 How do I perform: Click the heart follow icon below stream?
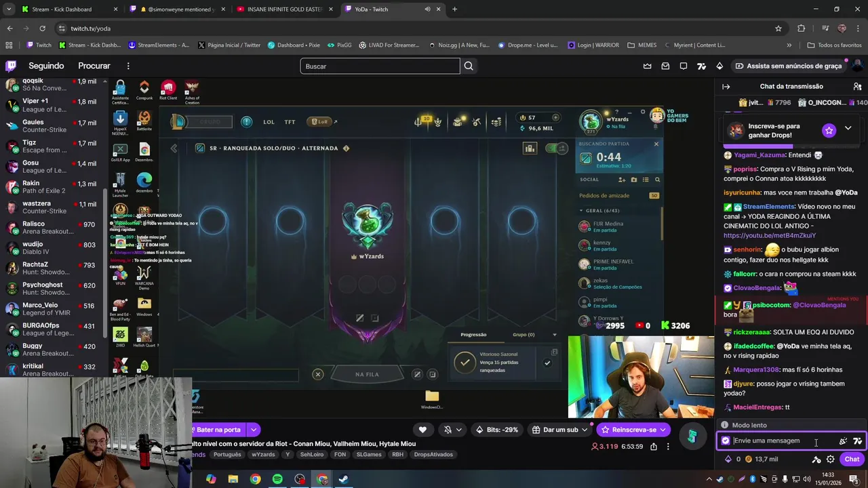422,430
